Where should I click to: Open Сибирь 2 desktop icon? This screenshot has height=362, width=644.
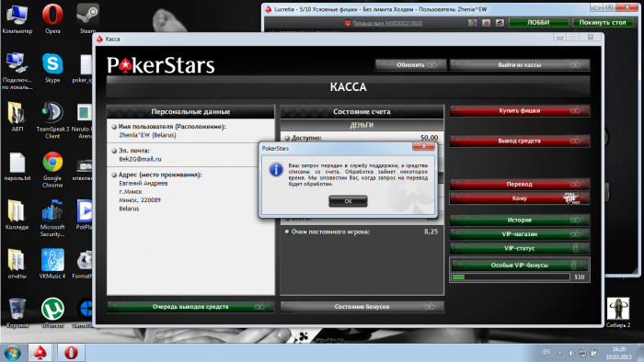point(617,312)
